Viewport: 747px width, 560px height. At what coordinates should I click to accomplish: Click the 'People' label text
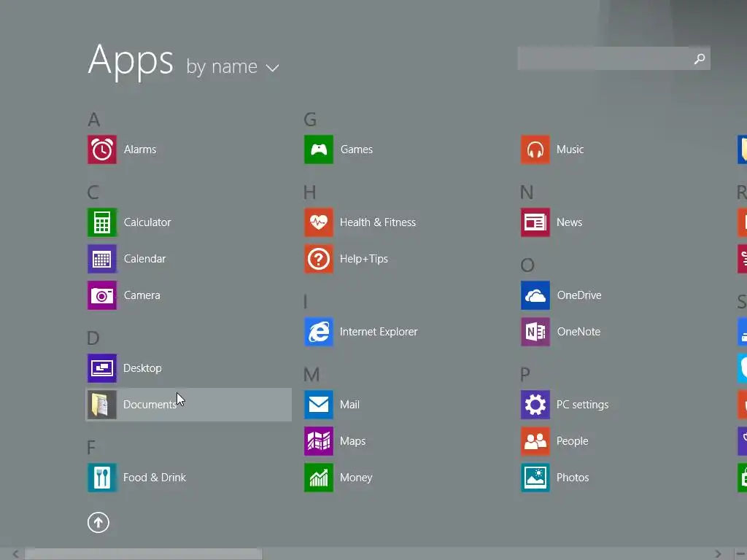[572, 441]
